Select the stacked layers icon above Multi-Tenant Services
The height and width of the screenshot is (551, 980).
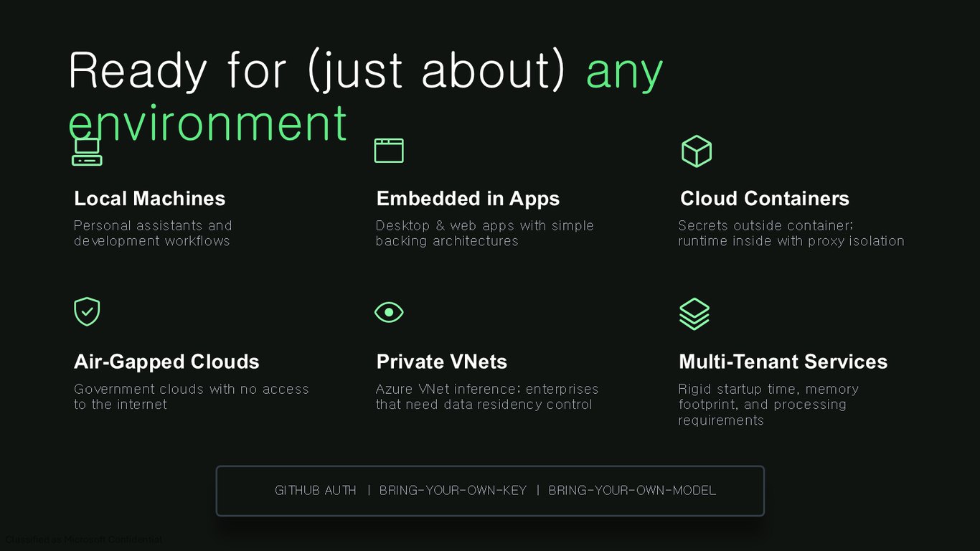click(694, 314)
